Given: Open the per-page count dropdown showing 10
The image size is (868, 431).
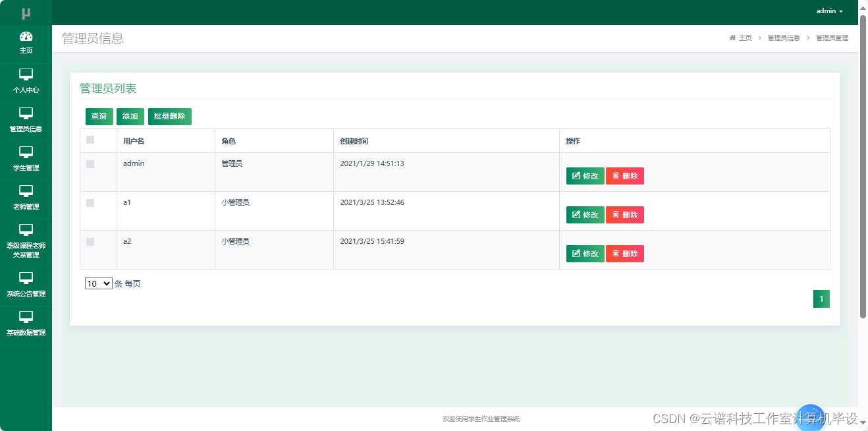Looking at the screenshot, I should pyautogui.click(x=98, y=283).
